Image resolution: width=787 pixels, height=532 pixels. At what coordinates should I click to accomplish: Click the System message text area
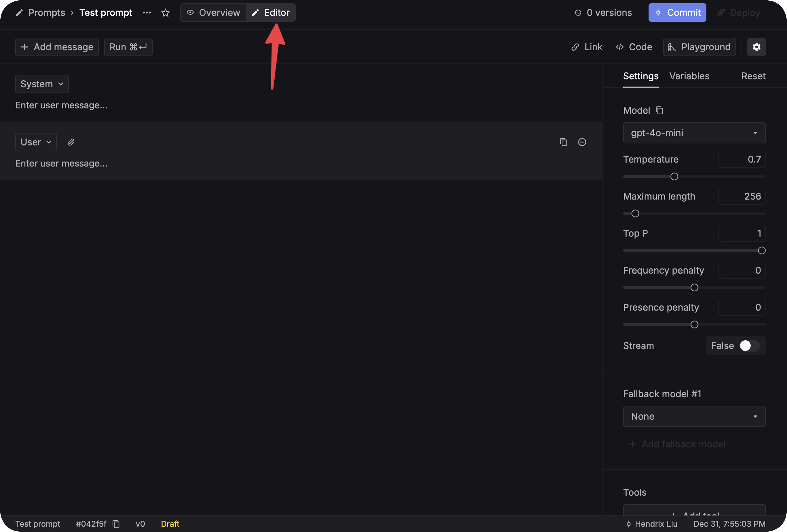coord(301,105)
